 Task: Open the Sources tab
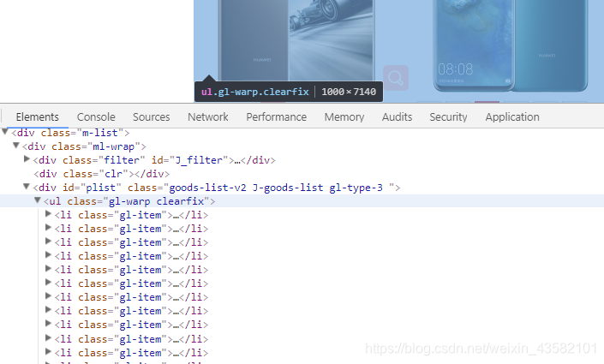coord(151,116)
